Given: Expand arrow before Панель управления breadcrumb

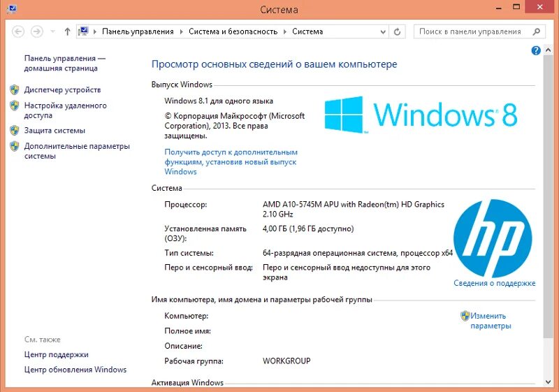Looking at the screenshot, I should coord(95,31).
